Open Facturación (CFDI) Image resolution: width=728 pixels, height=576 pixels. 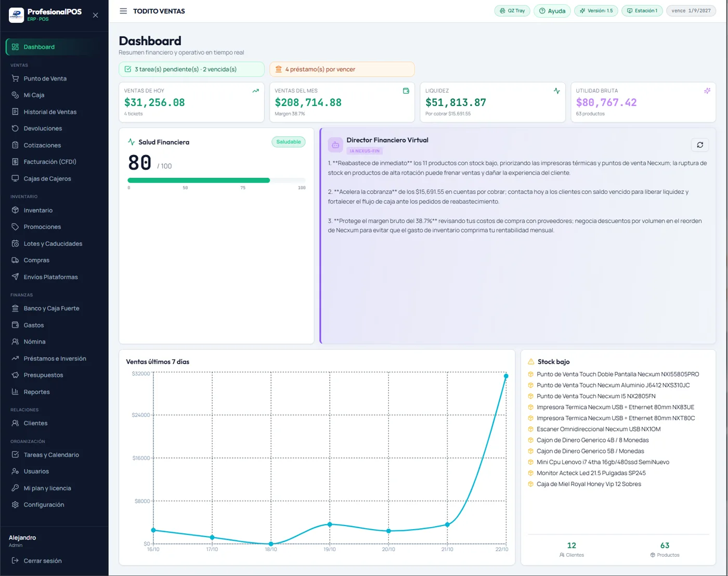pos(54,162)
